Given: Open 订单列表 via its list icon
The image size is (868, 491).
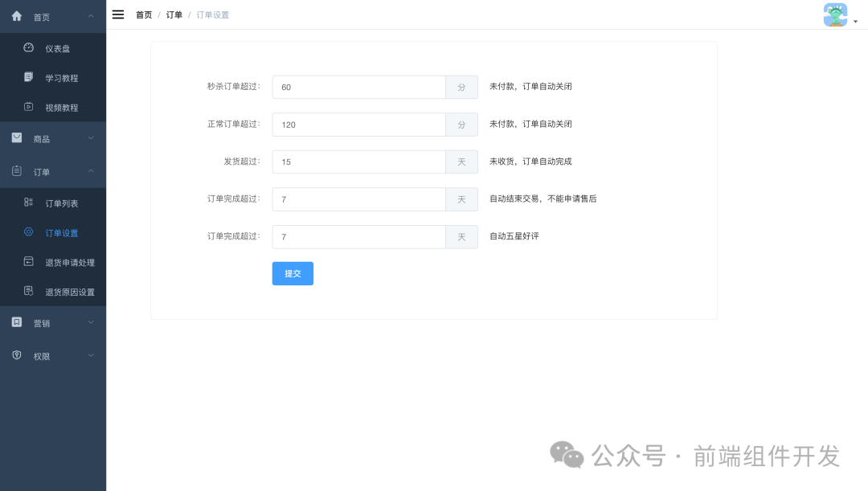Looking at the screenshot, I should (30, 204).
